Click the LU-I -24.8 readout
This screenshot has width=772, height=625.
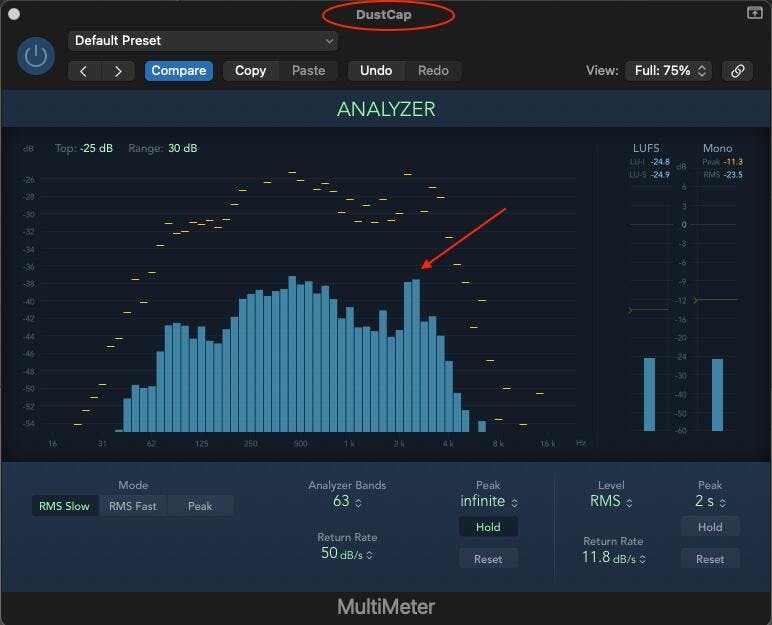click(x=649, y=162)
